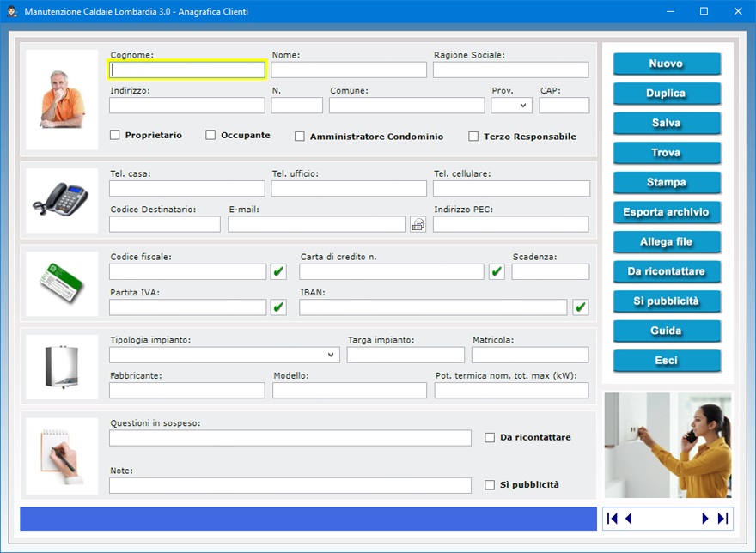
Task: Jump to last record arrow
Action: tap(722, 519)
